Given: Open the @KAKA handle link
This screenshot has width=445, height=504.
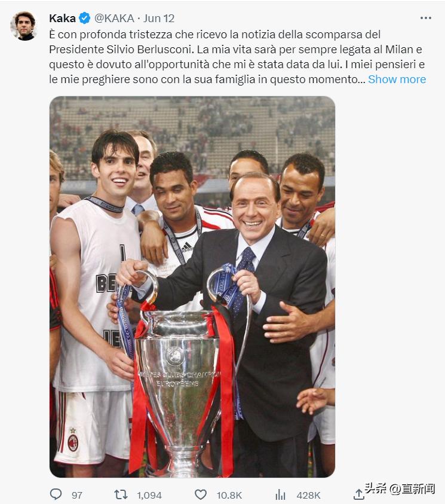Looking at the screenshot, I should (114, 19).
